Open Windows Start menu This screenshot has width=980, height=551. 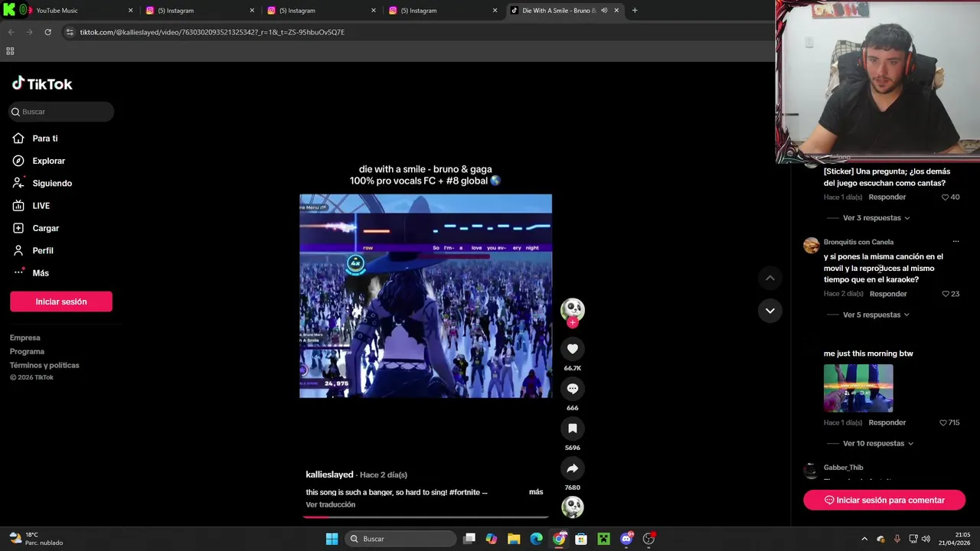click(x=332, y=539)
